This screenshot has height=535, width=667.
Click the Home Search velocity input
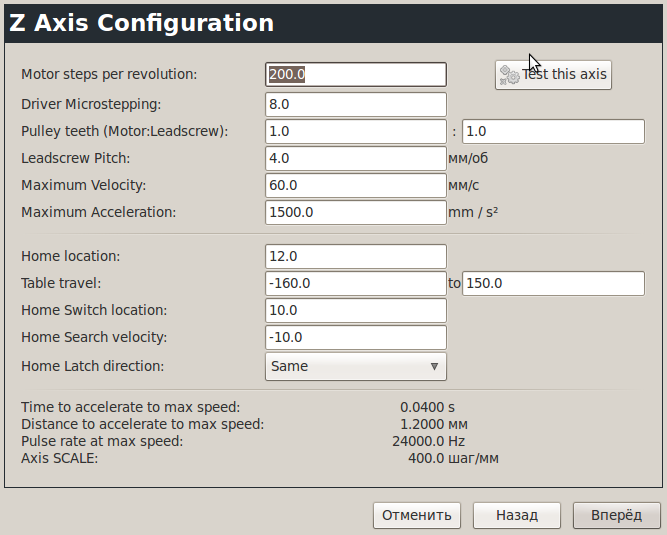(x=355, y=337)
